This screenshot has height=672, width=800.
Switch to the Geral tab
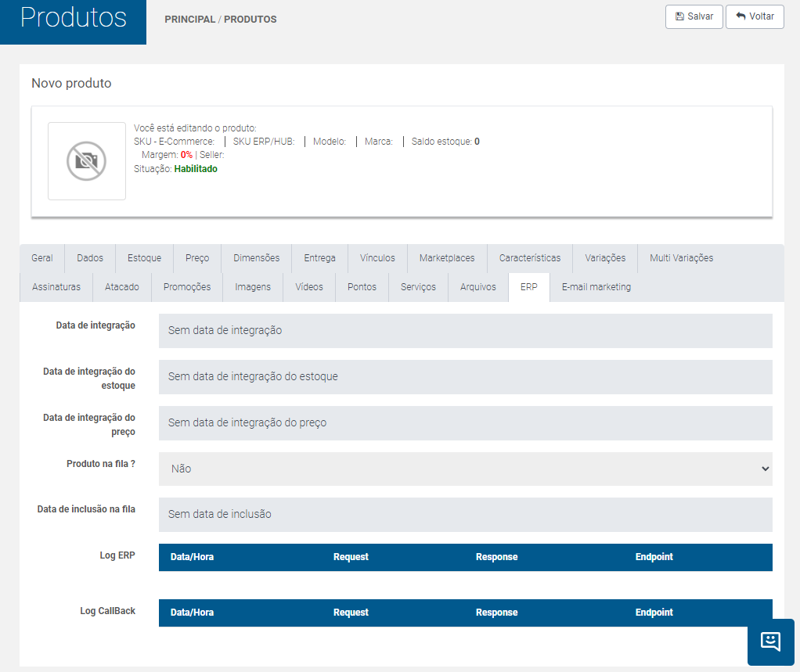tap(41, 258)
